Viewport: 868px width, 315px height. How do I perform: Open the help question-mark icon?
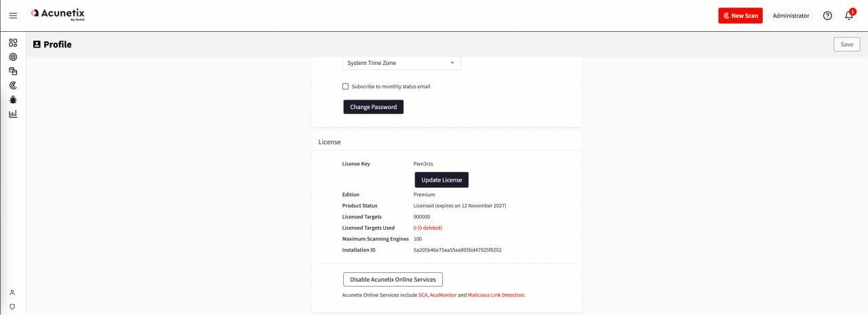tap(827, 16)
